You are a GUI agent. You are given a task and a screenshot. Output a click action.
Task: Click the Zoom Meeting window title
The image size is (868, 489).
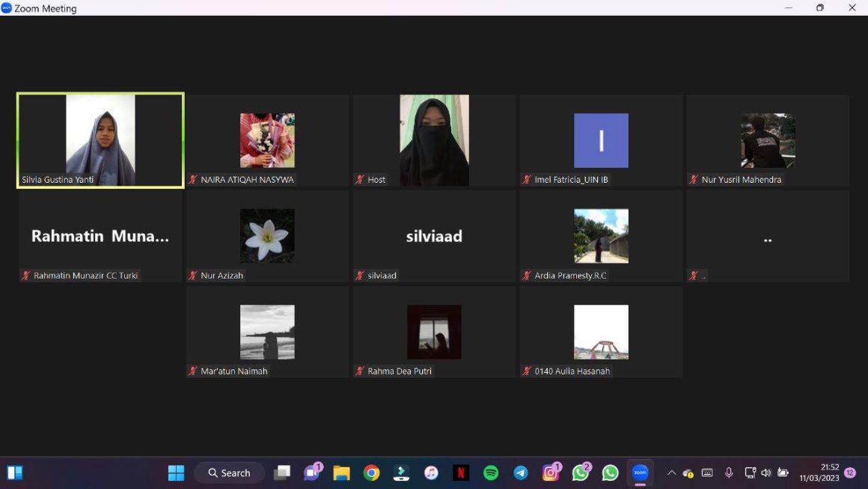tap(45, 8)
